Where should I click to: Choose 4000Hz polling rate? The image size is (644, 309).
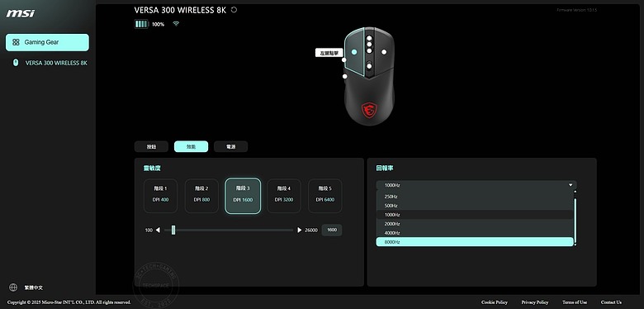(x=475, y=233)
